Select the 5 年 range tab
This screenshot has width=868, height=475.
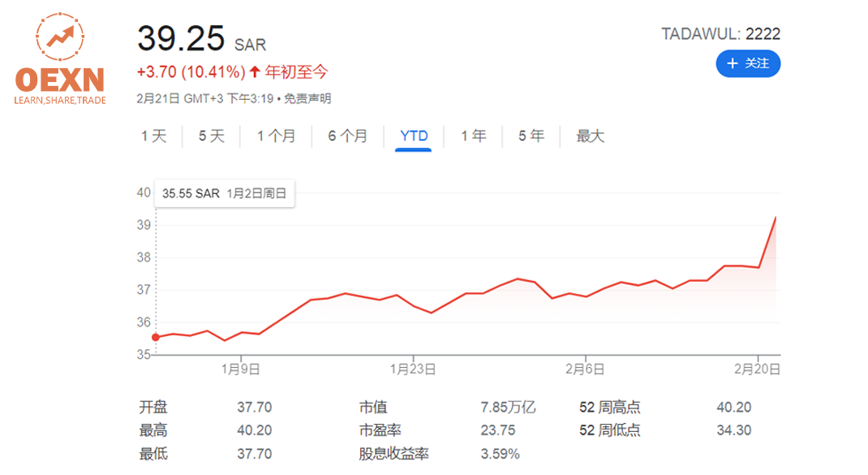(531, 136)
